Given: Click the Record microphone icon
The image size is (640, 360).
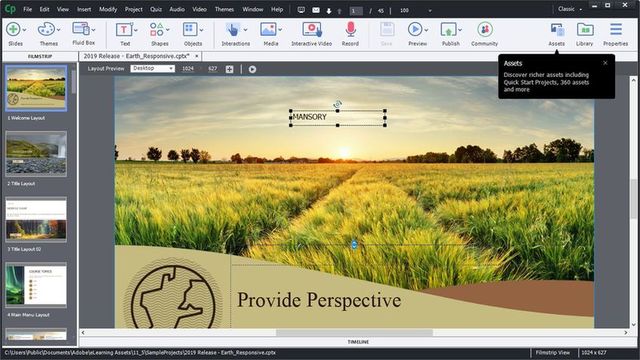Looking at the screenshot, I should (x=350, y=29).
